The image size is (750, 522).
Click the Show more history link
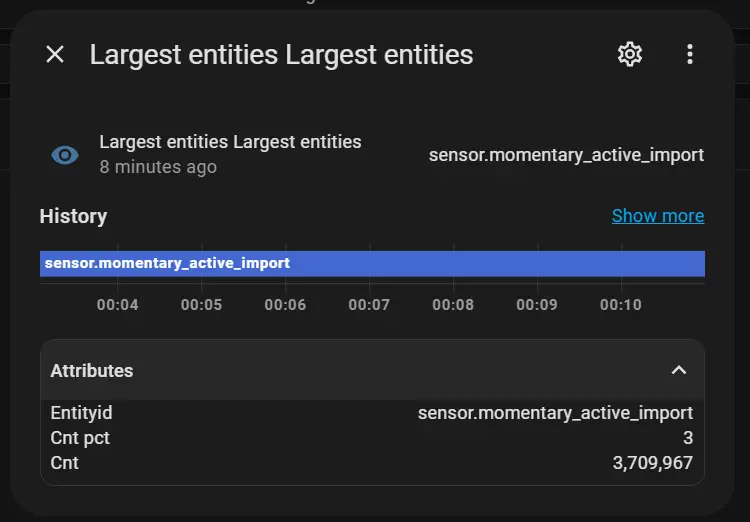pyautogui.click(x=657, y=216)
